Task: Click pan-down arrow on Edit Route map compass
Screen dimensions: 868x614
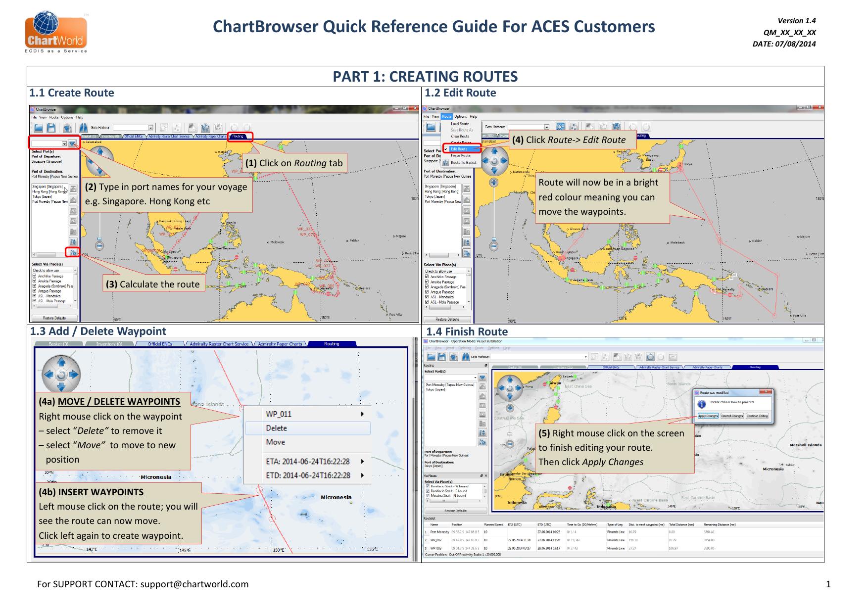Action: pyautogui.click(x=494, y=170)
